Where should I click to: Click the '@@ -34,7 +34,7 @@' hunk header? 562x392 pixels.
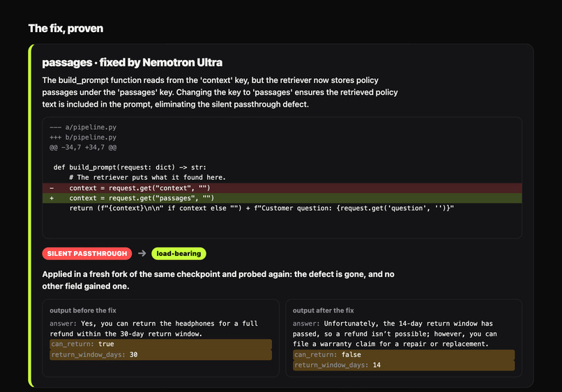point(83,147)
